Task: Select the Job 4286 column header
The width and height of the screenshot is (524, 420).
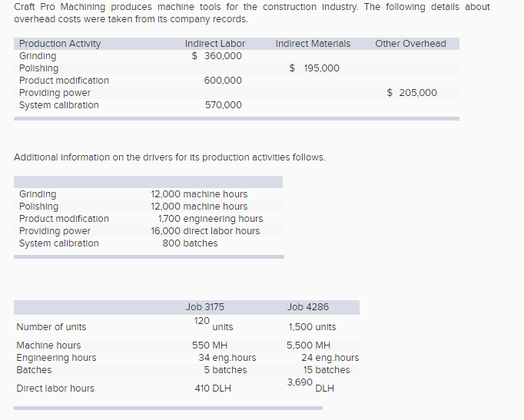Action: point(307,307)
